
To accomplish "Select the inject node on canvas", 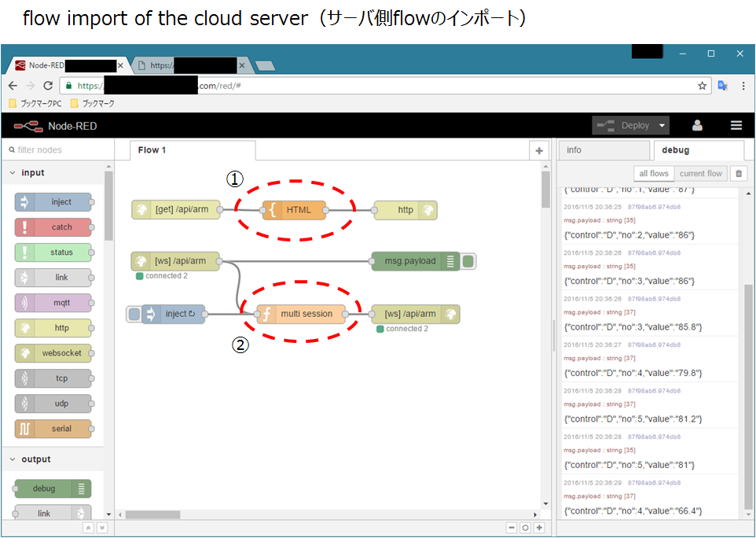I will (x=174, y=314).
